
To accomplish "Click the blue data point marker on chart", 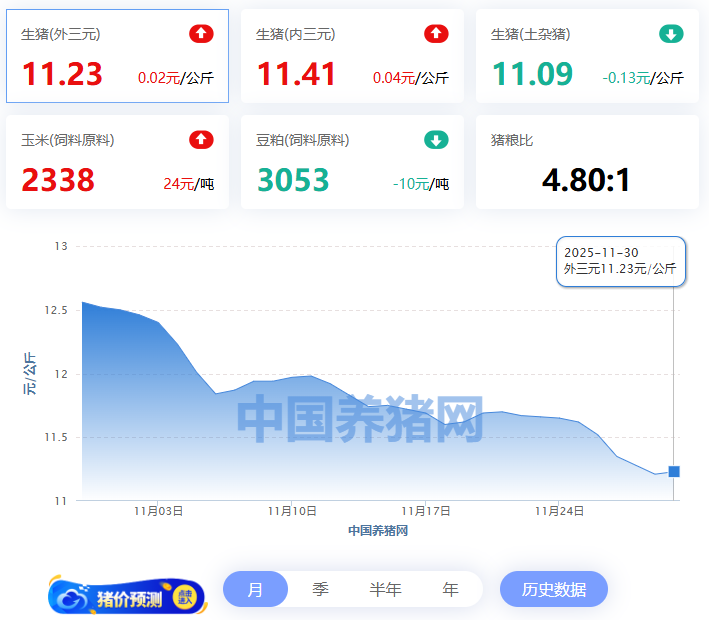I will [x=674, y=471].
